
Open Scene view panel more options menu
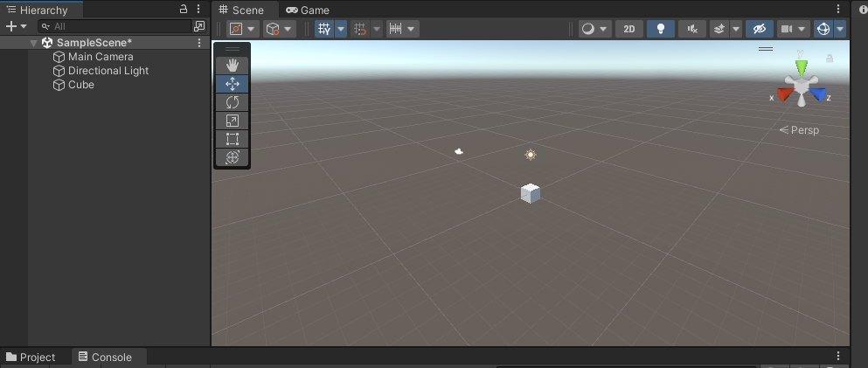coord(838,9)
